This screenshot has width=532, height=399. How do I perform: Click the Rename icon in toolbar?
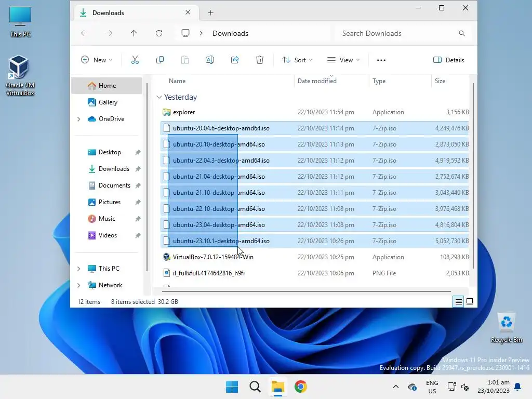(x=210, y=60)
